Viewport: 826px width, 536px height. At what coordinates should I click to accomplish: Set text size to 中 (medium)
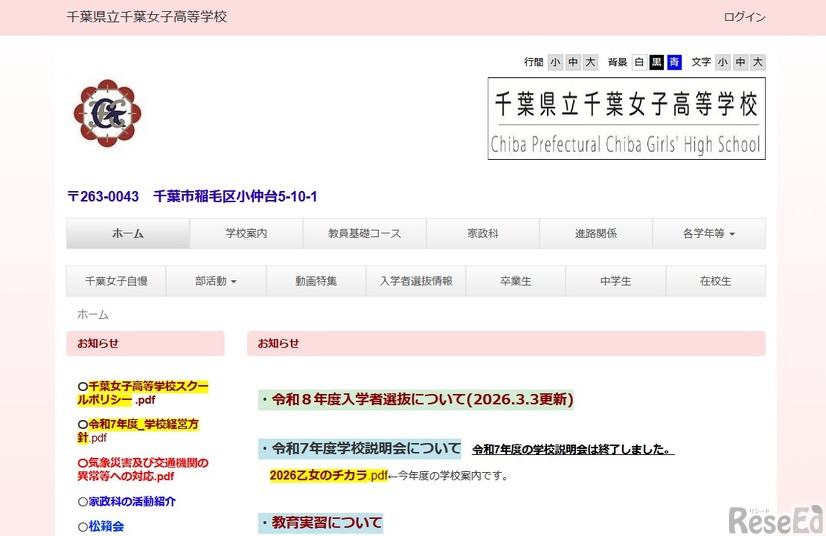pyautogui.click(x=740, y=62)
